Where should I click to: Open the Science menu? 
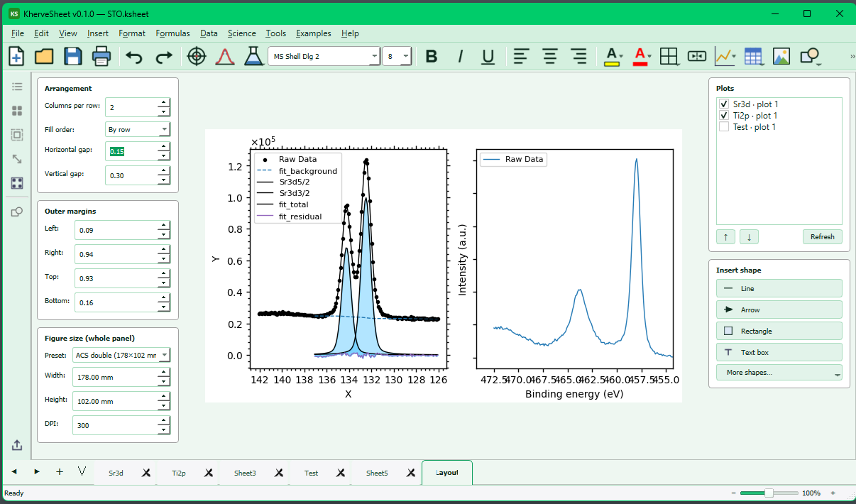(x=242, y=33)
